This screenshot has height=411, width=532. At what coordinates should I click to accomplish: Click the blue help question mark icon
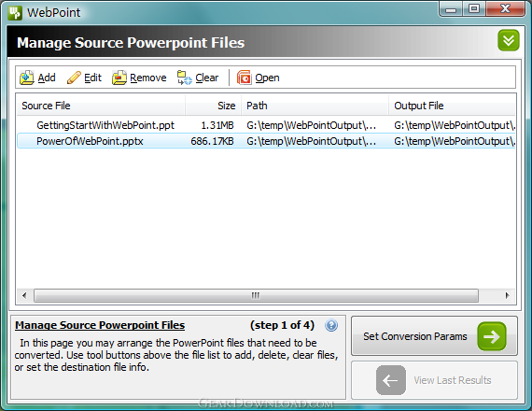[331, 325]
